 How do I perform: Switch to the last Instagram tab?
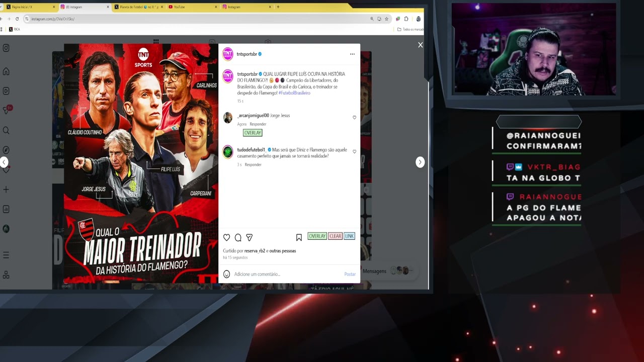tap(246, 7)
